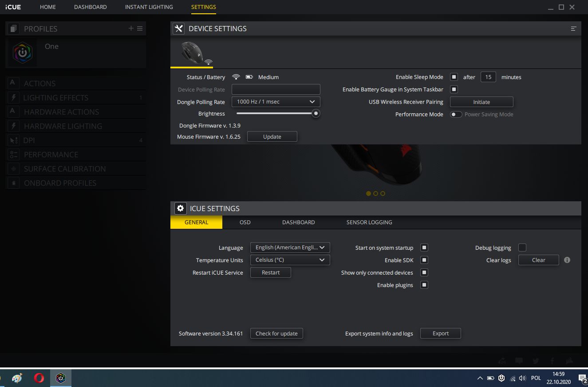Click the info icon next to Clear logs
The width and height of the screenshot is (588, 387).
[567, 260]
